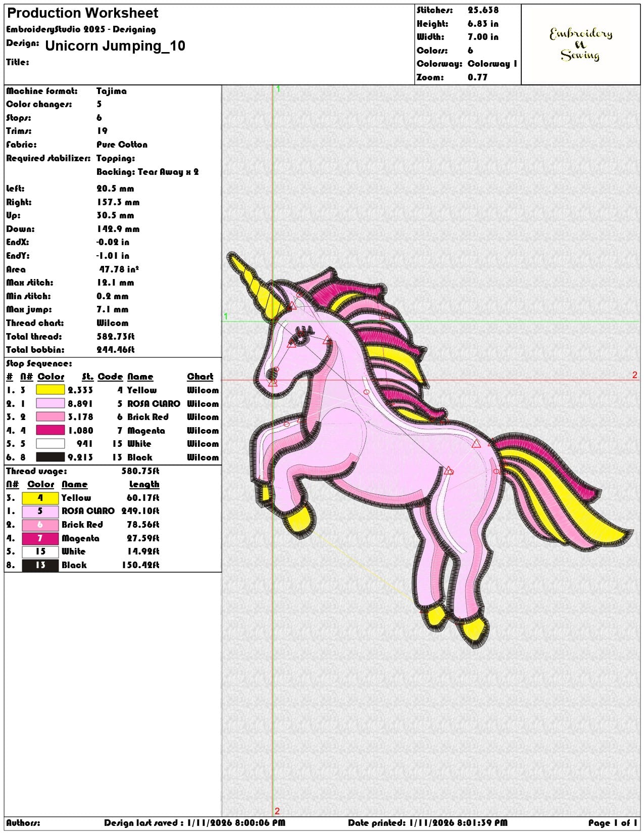This screenshot has width=644, height=834.
Task: Select the machine format Tajima
Action: pyautogui.click(x=112, y=91)
